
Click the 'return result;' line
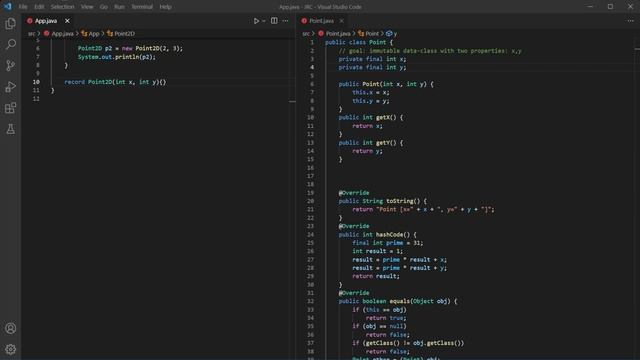376,276
